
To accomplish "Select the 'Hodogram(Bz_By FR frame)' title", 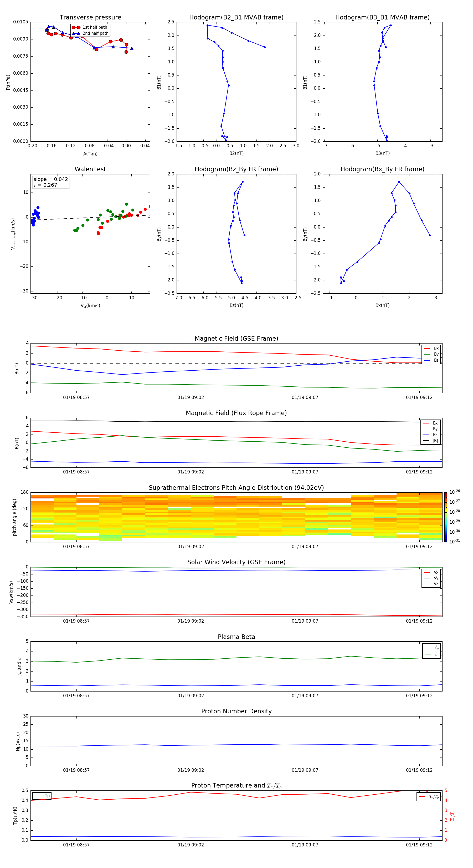I will [236, 169].
